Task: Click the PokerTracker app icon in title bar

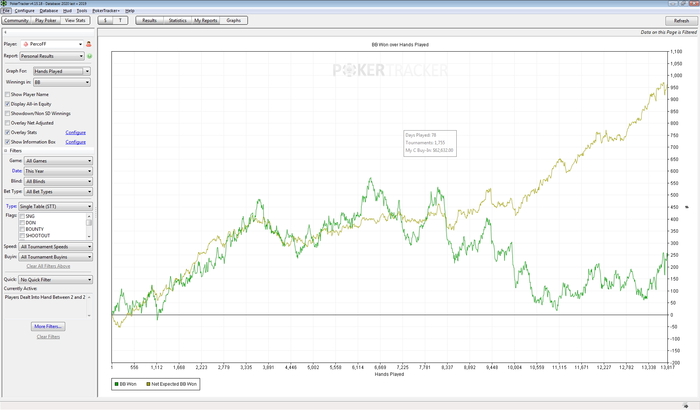Action: 3,3
